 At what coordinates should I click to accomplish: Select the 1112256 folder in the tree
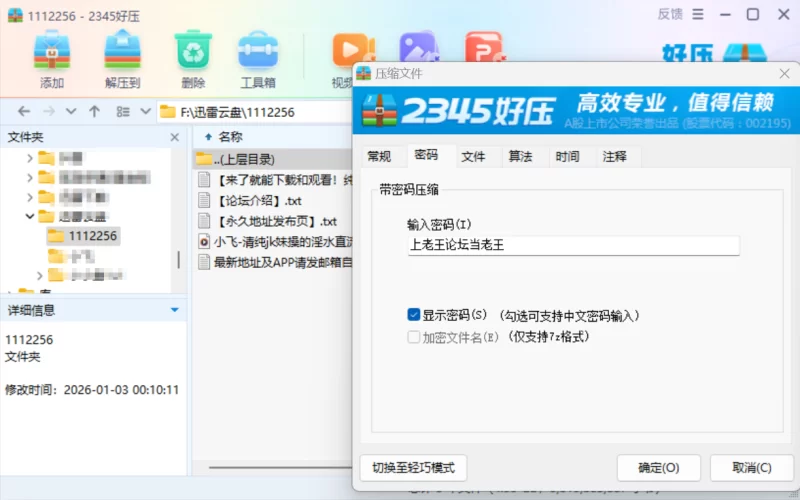point(84,236)
